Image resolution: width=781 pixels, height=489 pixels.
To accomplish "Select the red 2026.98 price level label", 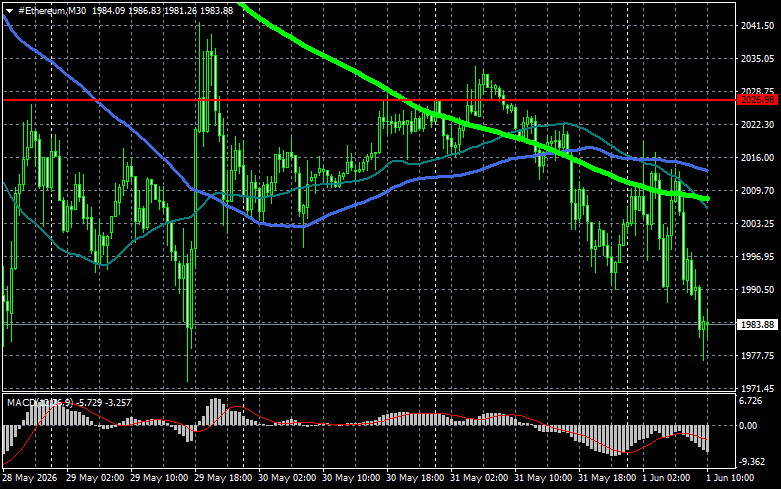I will tap(758, 100).
